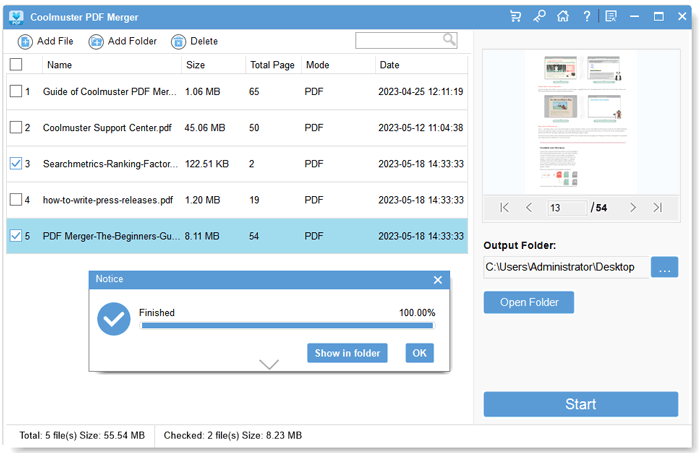Jump to first preview page
The width and height of the screenshot is (700, 453).
pyautogui.click(x=504, y=207)
